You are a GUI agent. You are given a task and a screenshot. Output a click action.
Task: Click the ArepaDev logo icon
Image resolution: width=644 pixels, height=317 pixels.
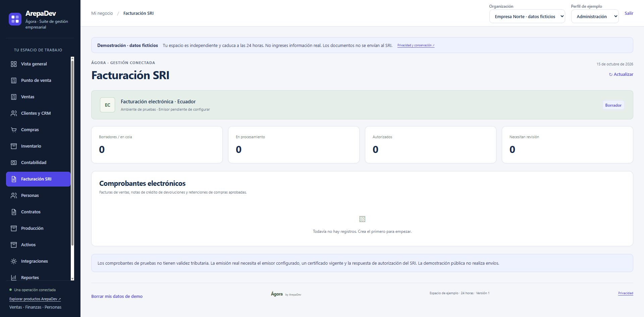point(15,19)
